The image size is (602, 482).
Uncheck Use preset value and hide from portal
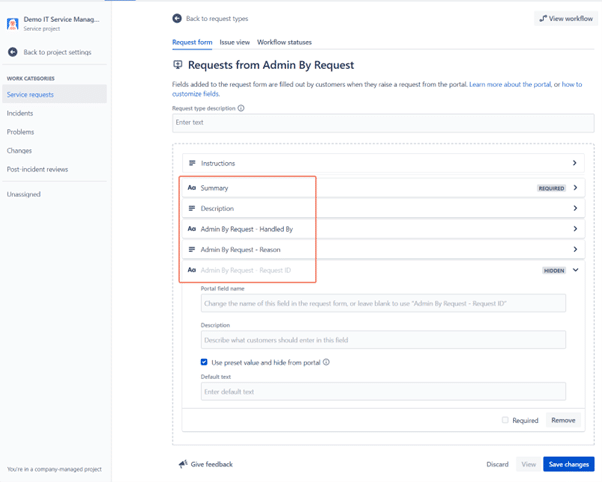pos(204,362)
